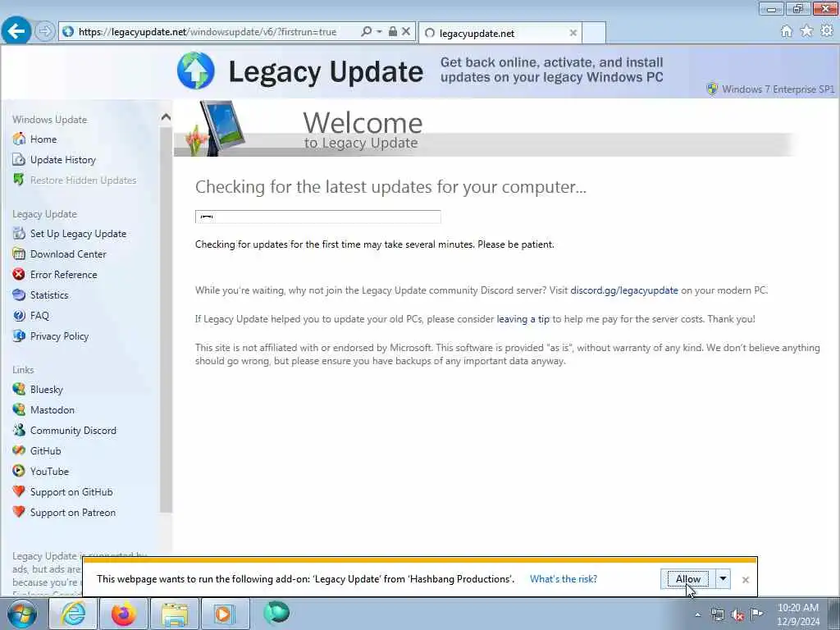Click the update checking progress bar

[x=317, y=217]
